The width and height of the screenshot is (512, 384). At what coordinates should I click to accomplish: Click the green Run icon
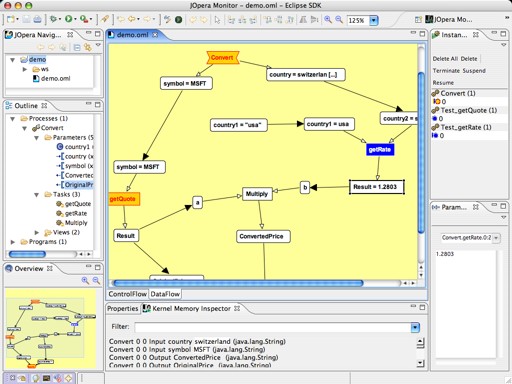click(x=69, y=19)
